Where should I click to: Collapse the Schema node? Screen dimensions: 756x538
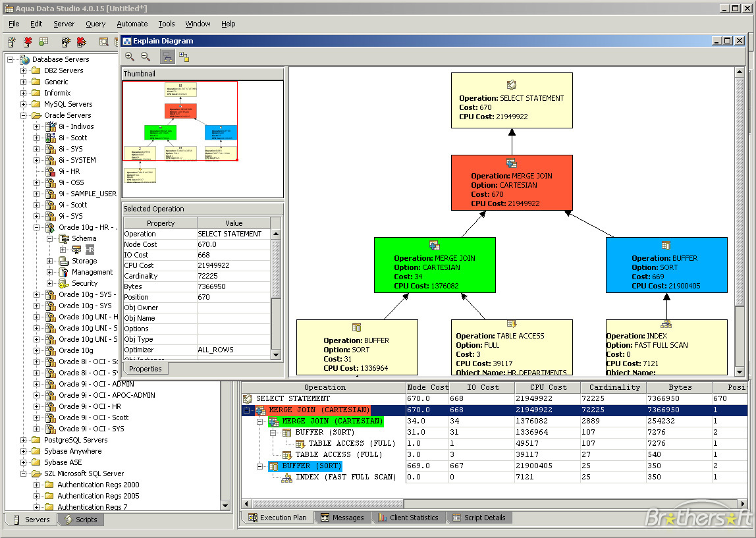[49, 238]
